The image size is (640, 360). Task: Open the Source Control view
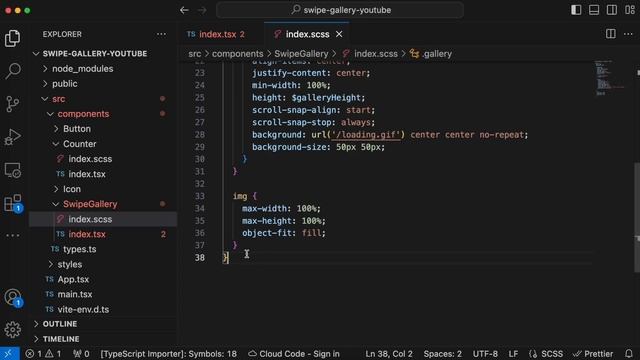pyautogui.click(x=12, y=104)
